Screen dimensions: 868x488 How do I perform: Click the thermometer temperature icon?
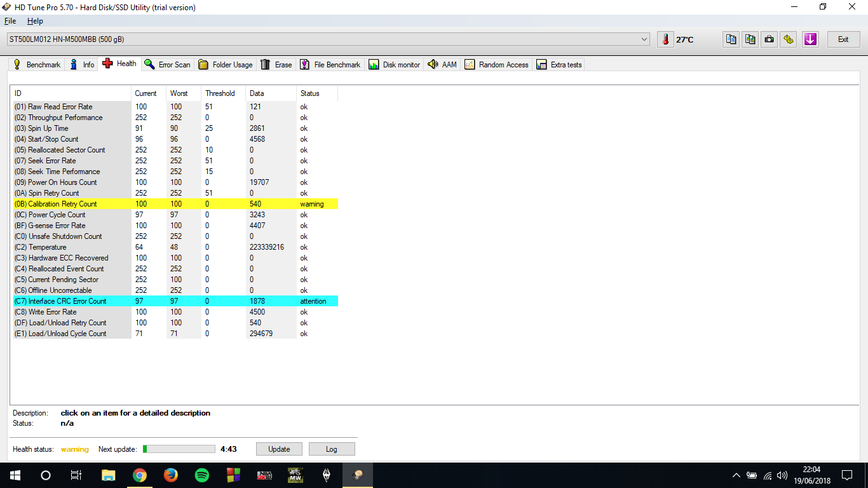(665, 39)
